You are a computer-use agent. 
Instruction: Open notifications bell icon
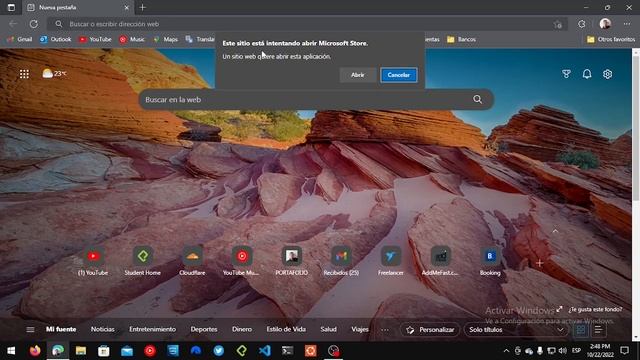coord(587,74)
